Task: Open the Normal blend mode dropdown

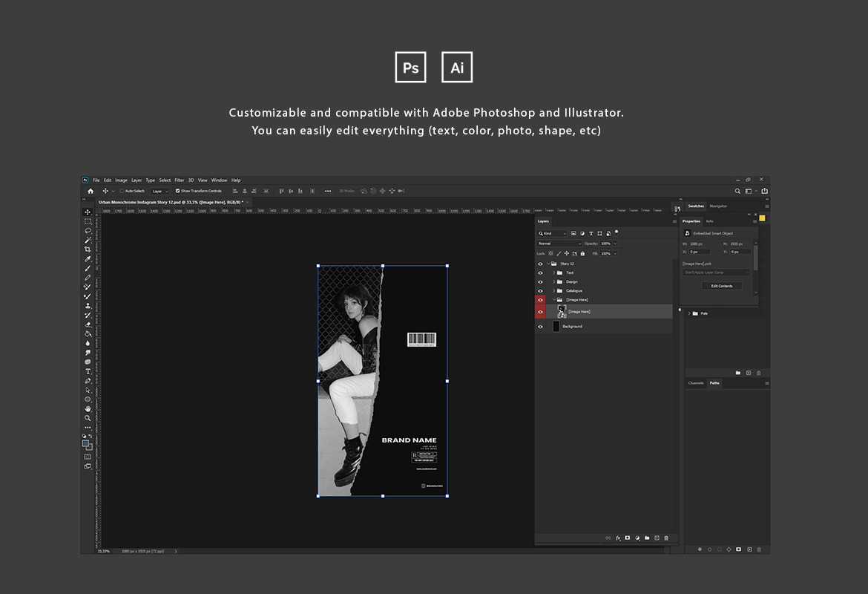Action: (x=559, y=244)
